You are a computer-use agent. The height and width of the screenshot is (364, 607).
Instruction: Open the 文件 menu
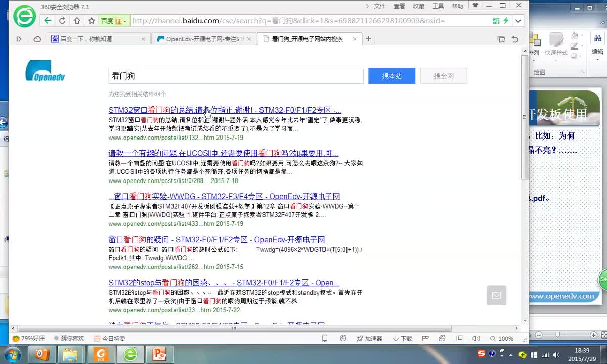tap(379, 6)
